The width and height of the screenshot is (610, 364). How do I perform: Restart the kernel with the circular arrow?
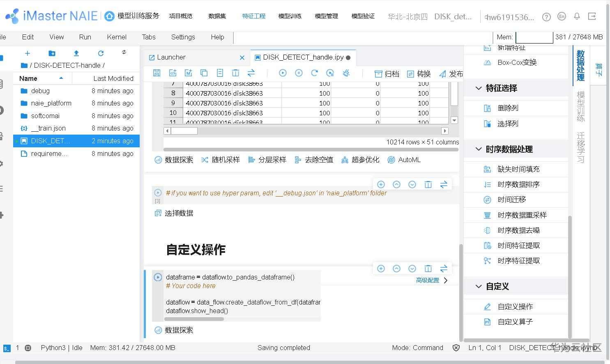[314, 73]
